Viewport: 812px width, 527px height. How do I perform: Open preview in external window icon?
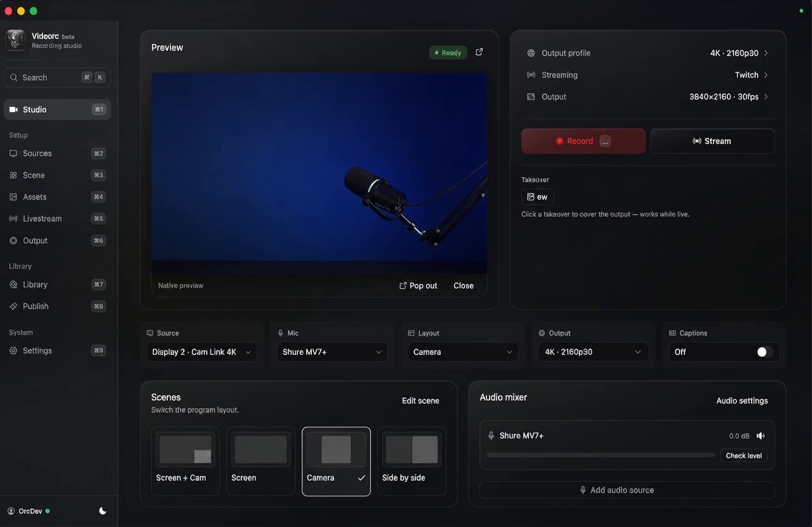click(x=479, y=52)
